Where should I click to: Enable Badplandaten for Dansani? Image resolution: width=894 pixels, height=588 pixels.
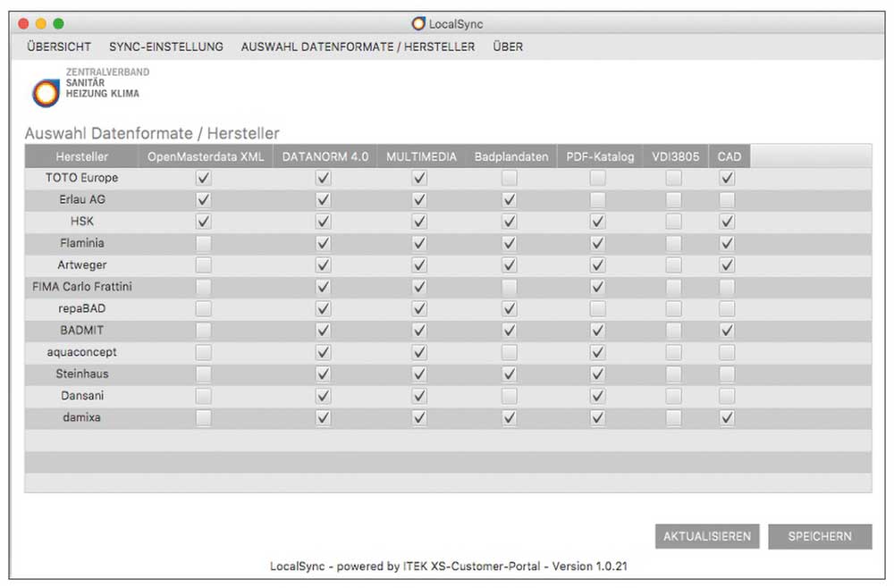[510, 396]
